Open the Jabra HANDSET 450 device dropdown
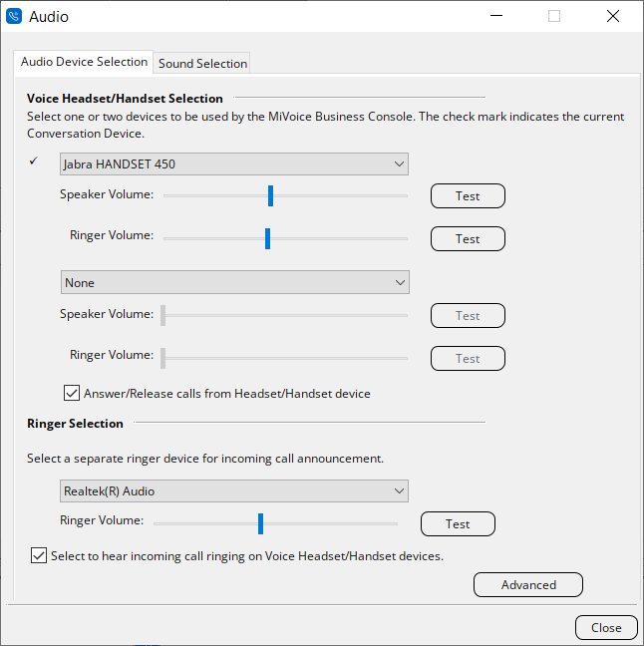Viewport: 644px width, 646px height. pos(234,164)
